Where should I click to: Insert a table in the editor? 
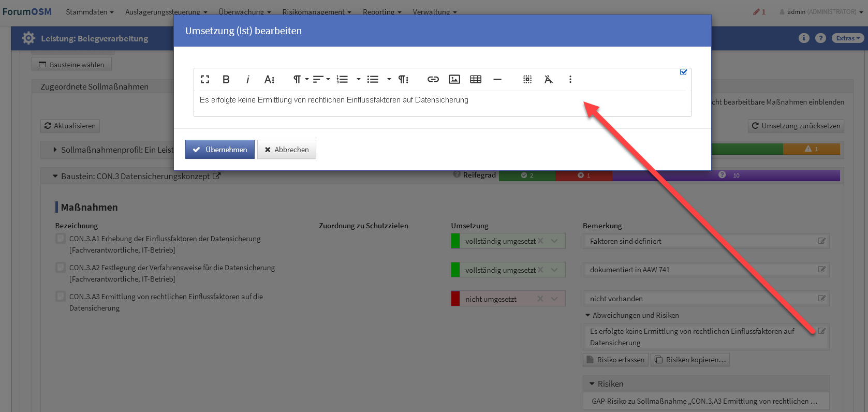click(x=475, y=79)
